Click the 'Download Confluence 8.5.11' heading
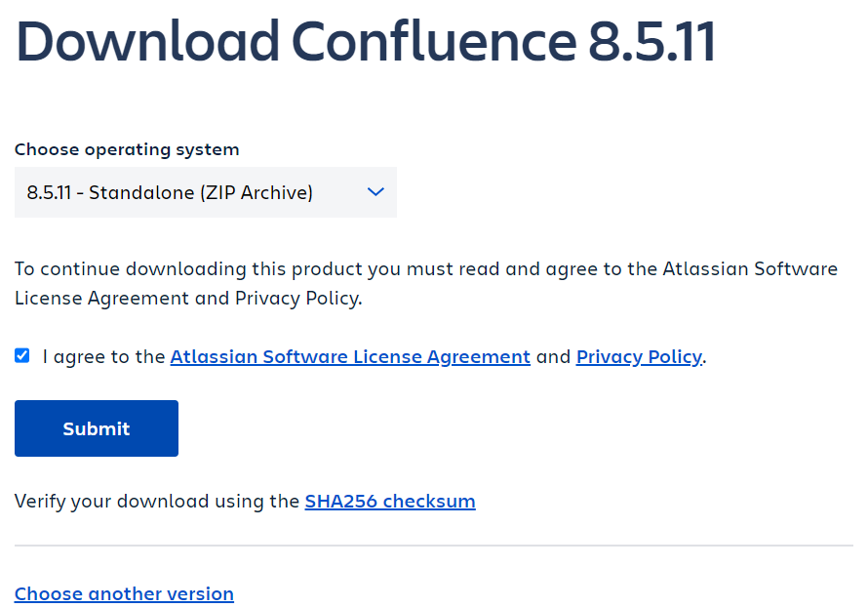The width and height of the screenshot is (868, 608). coord(366,41)
